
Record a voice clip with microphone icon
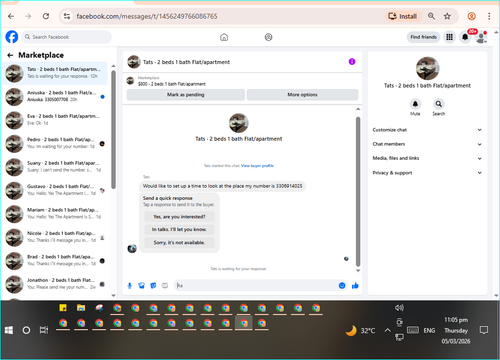(x=130, y=286)
